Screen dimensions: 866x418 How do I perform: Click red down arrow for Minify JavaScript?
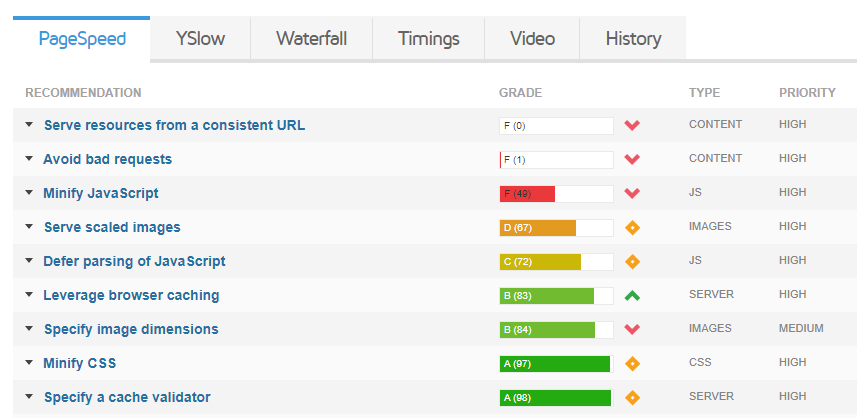coord(631,193)
